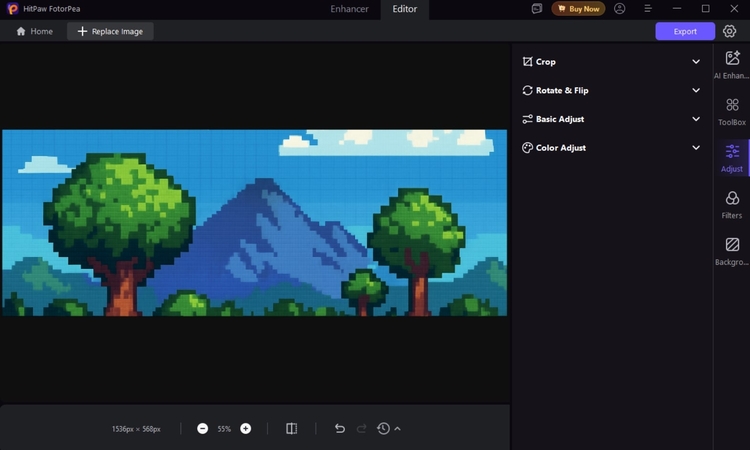The width and height of the screenshot is (750, 450).
Task: Open the ToolBox panel
Action: [732, 112]
